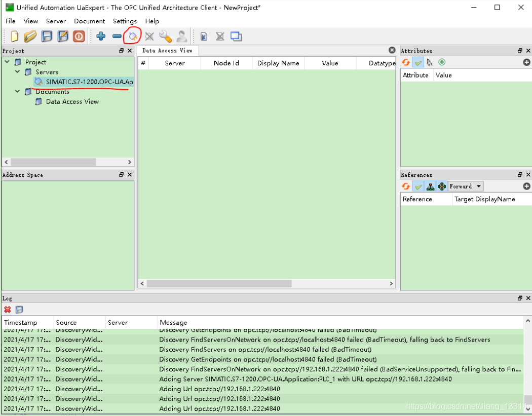This screenshot has width=532, height=416.
Task: Undock the Log panel
Action: 520,298
